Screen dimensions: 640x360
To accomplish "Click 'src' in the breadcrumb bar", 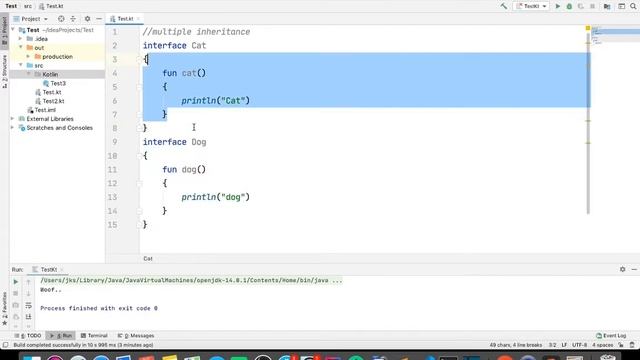I will [28, 6].
